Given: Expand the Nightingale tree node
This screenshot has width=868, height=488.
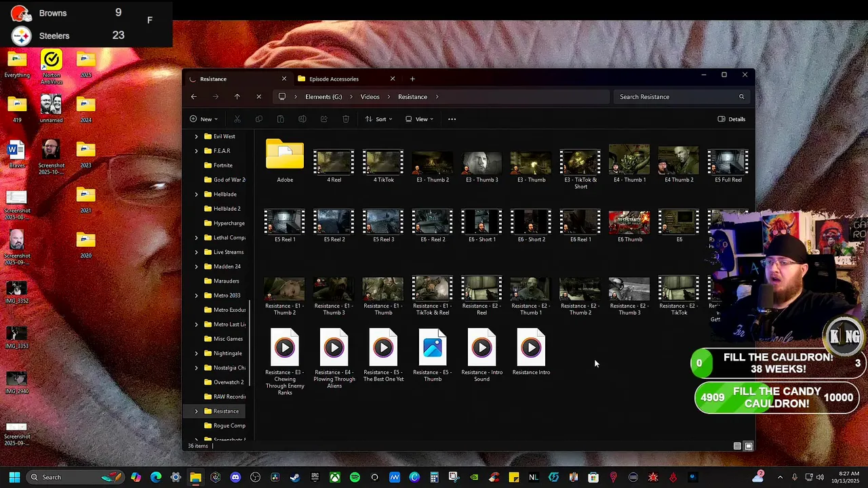Looking at the screenshot, I should [x=197, y=353].
